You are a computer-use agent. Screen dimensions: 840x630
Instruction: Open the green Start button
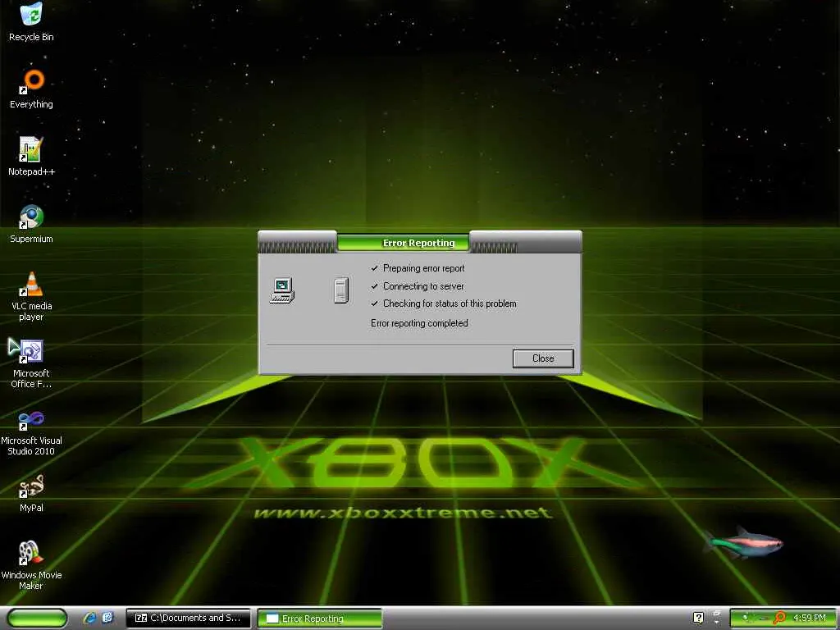(38, 619)
